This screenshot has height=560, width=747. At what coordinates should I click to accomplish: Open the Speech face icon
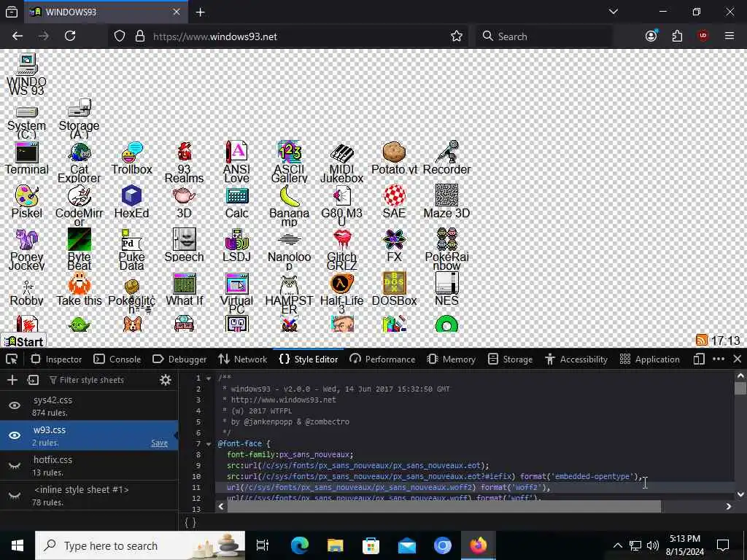184,246
